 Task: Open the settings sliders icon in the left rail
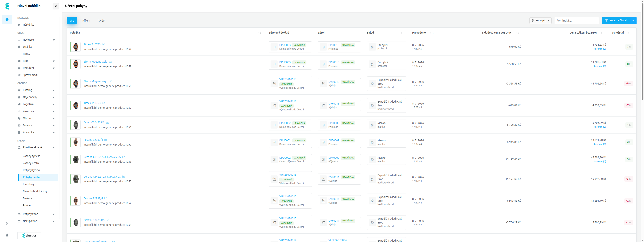tap(7, 223)
